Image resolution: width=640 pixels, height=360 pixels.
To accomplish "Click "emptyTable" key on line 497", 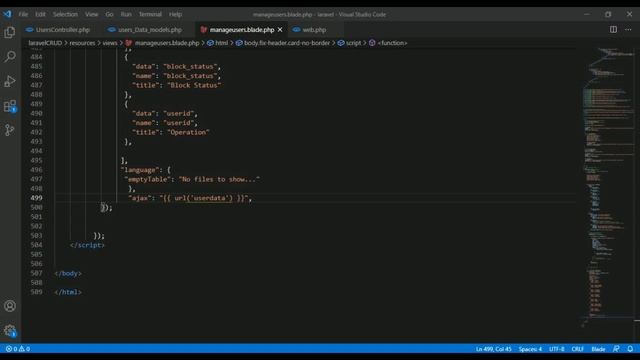I will pyautogui.click(x=147, y=179).
